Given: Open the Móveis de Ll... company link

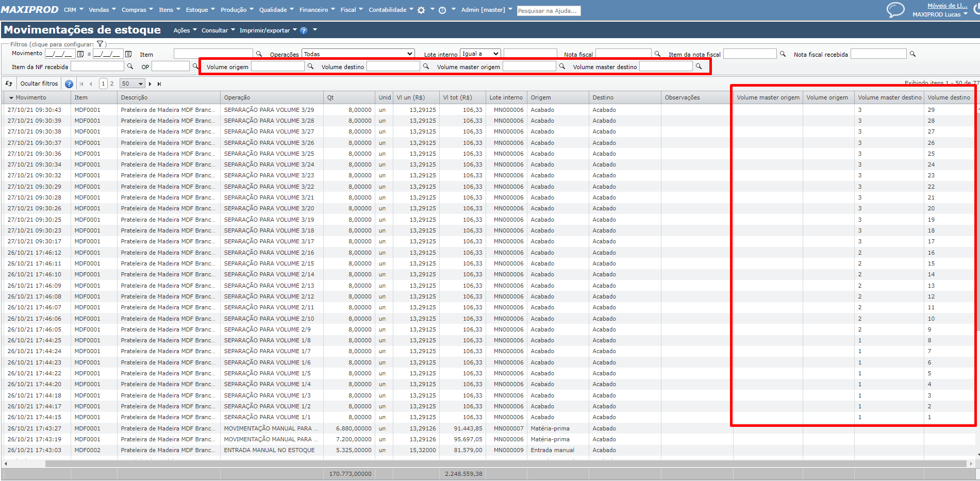Looking at the screenshot, I should click(947, 6).
